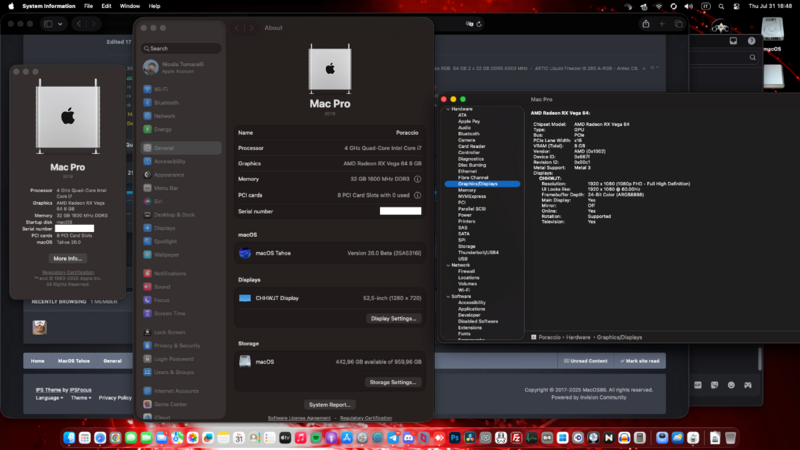Open the Window menu in the menu bar

pyautogui.click(x=130, y=6)
